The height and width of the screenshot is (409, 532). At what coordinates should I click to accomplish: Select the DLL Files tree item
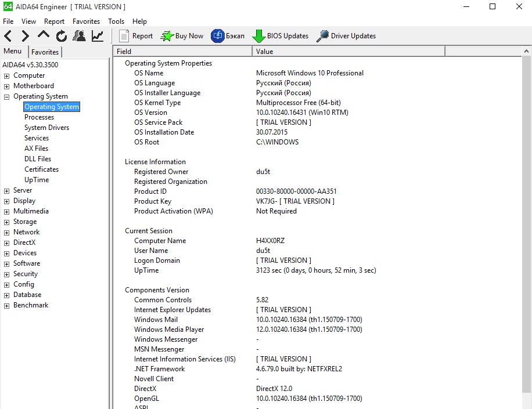pos(38,159)
